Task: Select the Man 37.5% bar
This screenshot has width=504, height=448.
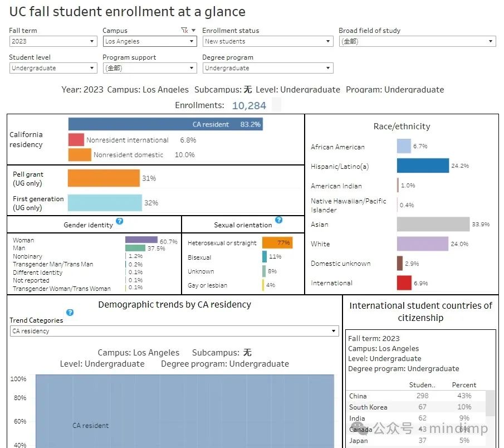Action: (x=135, y=248)
